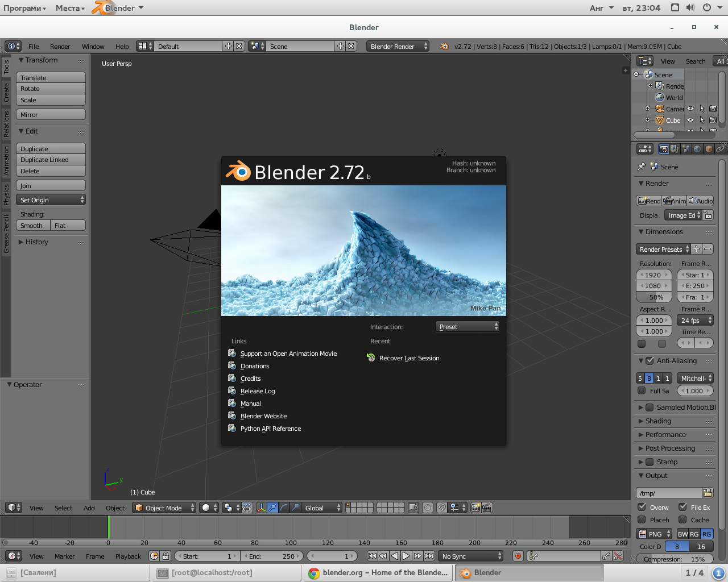Open the Set Origin dropdown
This screenshot has height=582, width=728.
tap(51, 199)
